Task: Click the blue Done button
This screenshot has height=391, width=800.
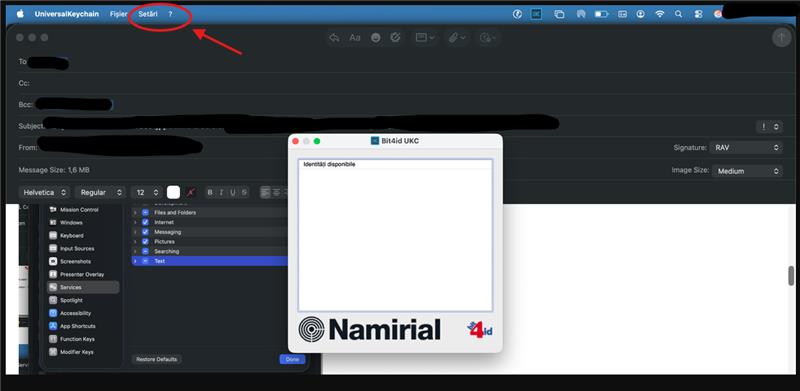Action: (x=292, y=359)
